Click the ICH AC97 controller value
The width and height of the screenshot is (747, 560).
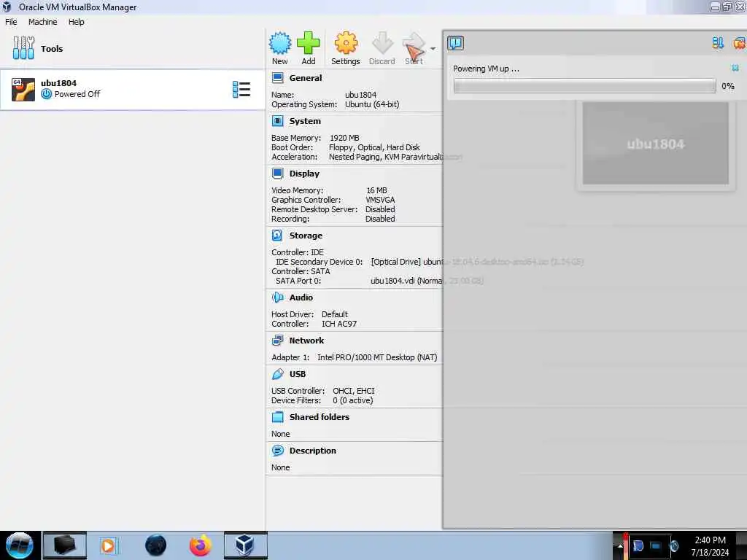[339, 323]
